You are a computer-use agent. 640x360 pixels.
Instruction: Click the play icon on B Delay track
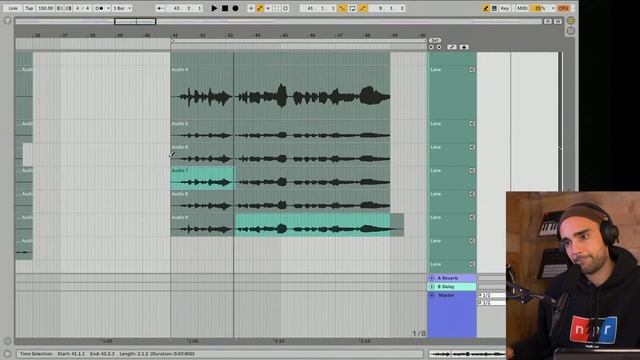point(432,287)
